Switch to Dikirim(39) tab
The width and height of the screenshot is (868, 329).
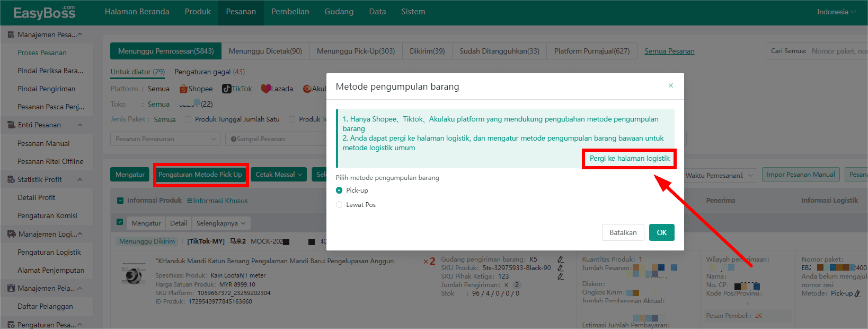click(427, 51)
